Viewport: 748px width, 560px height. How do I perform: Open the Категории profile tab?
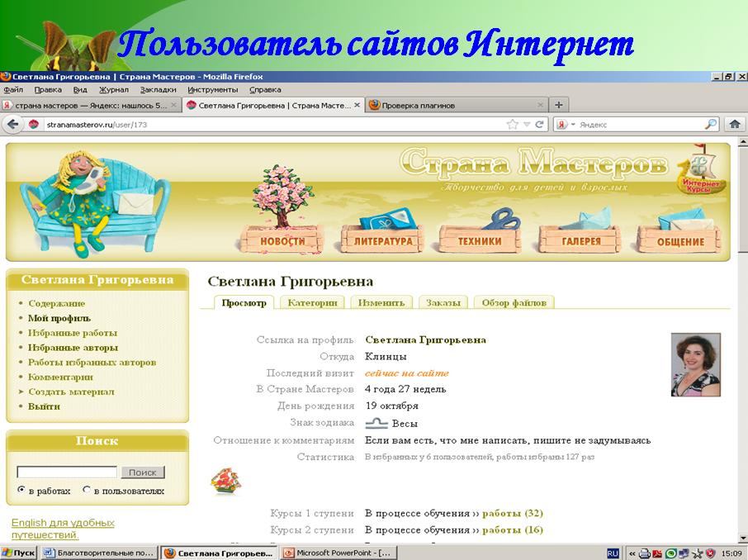pyautogui.click(x=312, y=302)
